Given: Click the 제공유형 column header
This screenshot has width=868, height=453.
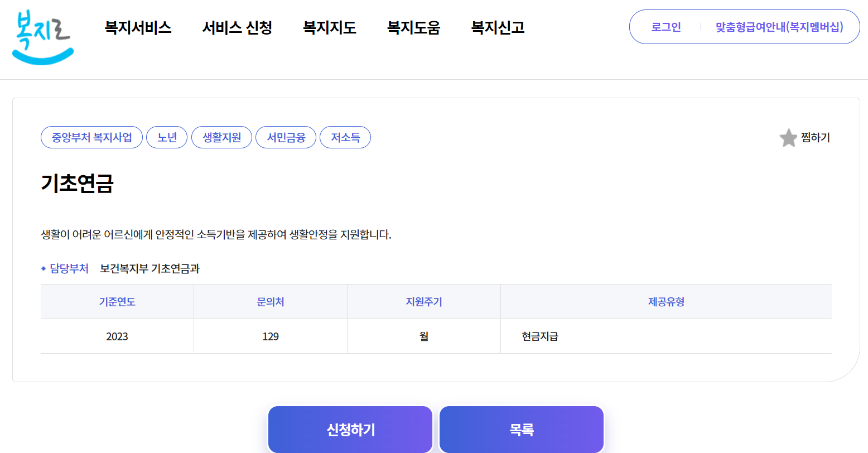Looking at the screenshot, I should (666, 302).
